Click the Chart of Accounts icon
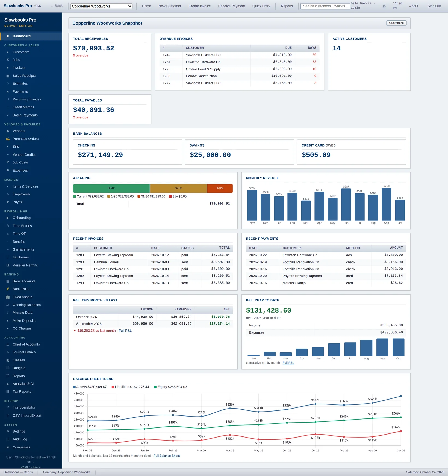 [x=8, y=344]
